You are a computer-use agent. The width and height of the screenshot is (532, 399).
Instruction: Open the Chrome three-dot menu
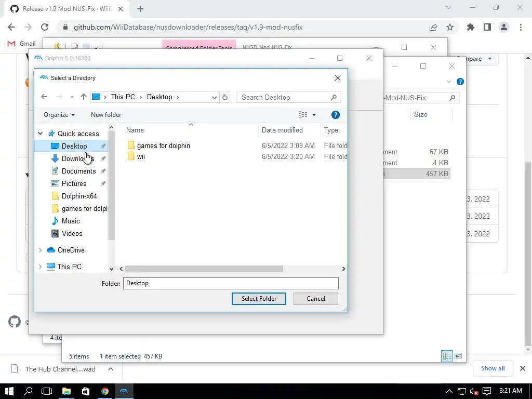click(521, 27)
